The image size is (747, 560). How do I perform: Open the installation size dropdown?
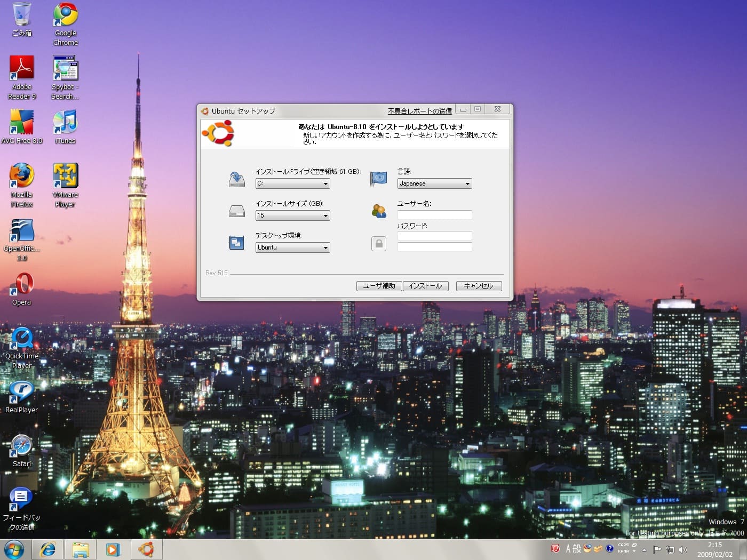292,215
